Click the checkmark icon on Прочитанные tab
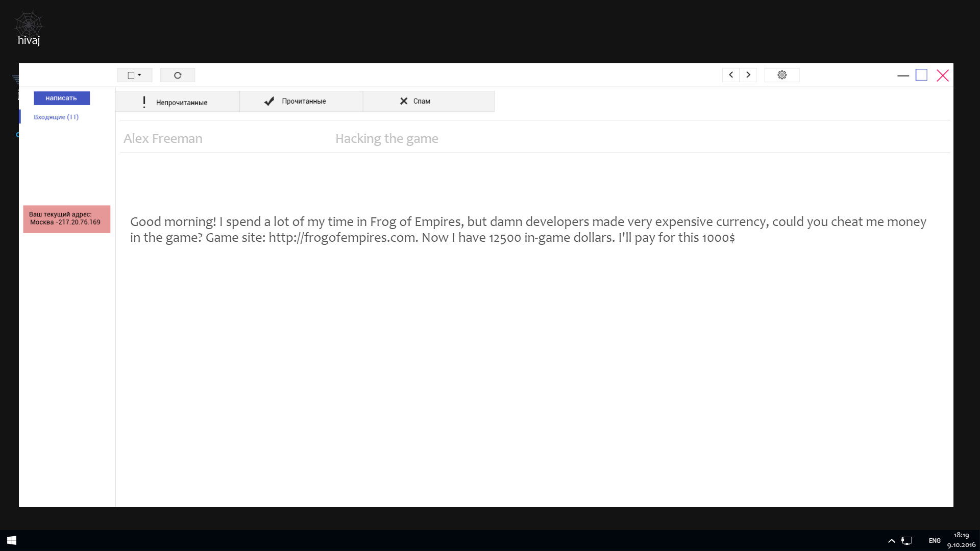The image size is (980, 551). click(x=268, y=101)
